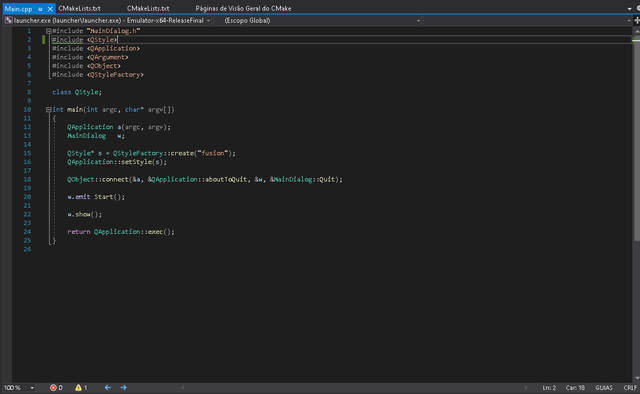
Task: Click on w.show(); line
Action: [x=84, y=214]
